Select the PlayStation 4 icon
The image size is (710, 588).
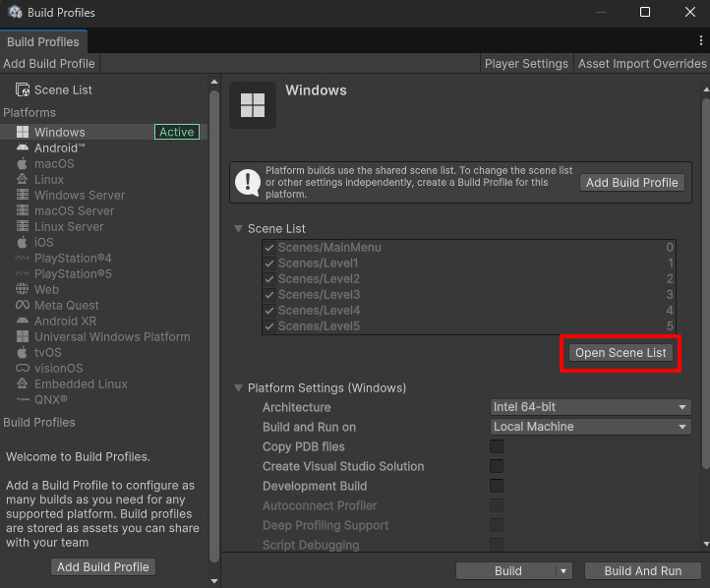pos(23,258)
